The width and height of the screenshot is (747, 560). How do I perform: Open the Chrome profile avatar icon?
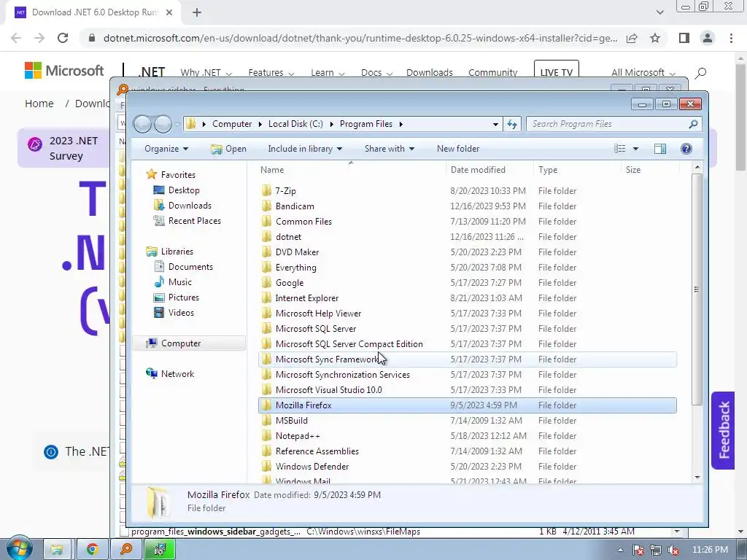[x=708, y=38]
